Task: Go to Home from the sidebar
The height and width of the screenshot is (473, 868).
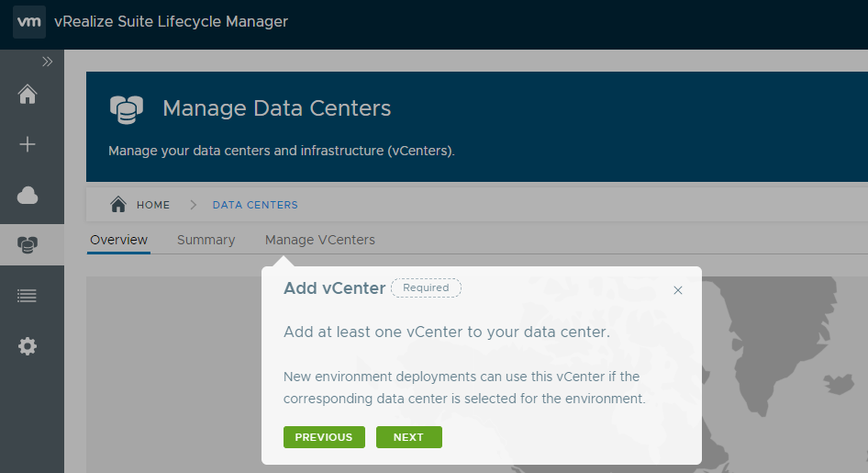Action: pyautogui.click(x=28, y=94)
